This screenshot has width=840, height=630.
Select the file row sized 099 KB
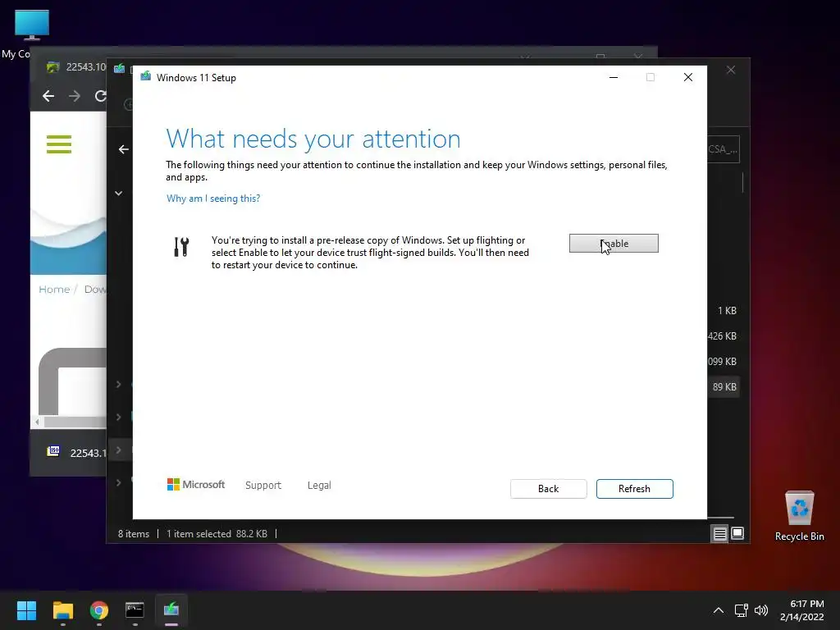pyautogui.click(x=722, y=362)
